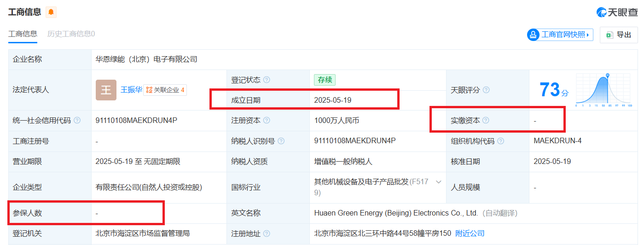Click the 存续 status tag
This screenshot has height=245, width=644.
(x=325, y=80)
